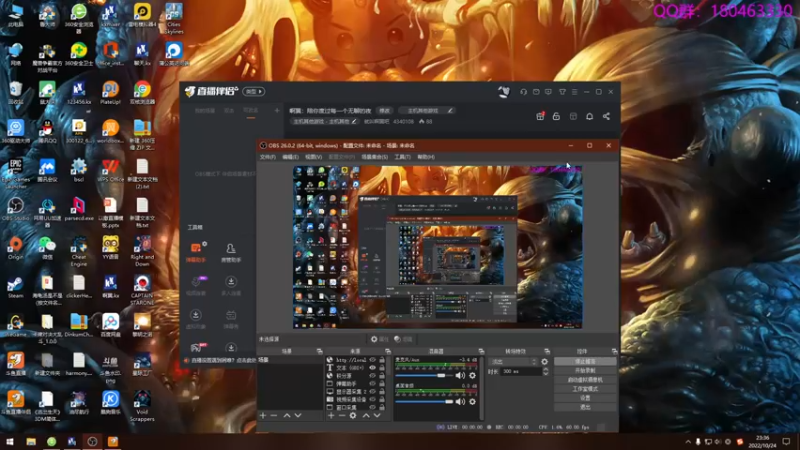The width and height of the screenshot is (800, 450).
Task: Adjust desktop audio volume slider
Action: pyautogui.click(x=424, y=402)
